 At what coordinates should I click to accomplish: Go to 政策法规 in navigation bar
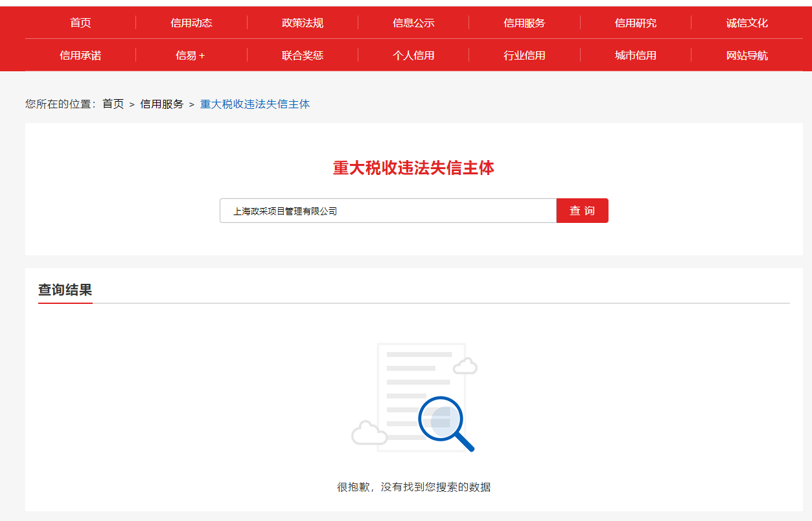pos(302,23)
